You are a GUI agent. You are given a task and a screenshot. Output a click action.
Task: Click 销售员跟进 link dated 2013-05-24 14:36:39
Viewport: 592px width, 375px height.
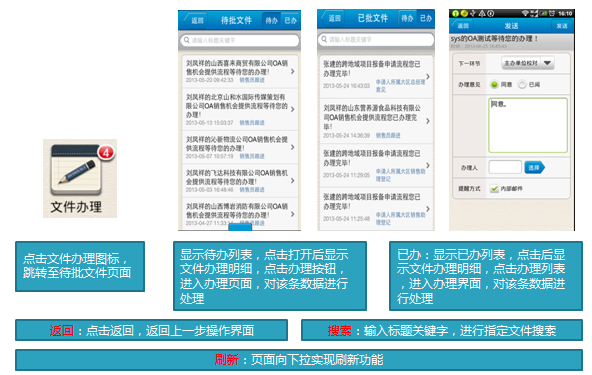point(388,135)
